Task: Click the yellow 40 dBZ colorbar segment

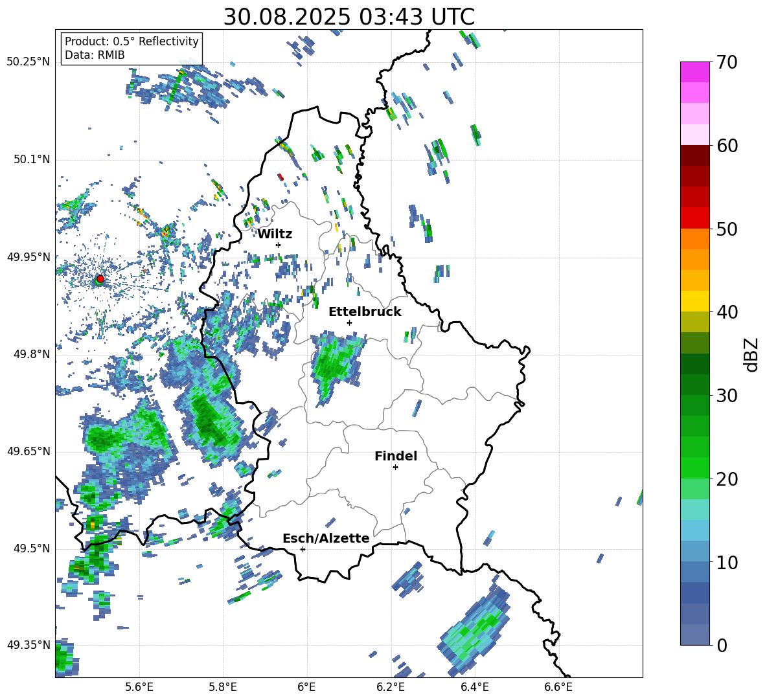Action: [x=694, y=301]
